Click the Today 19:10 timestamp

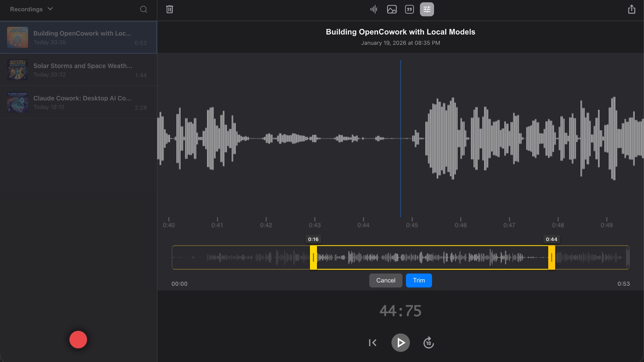click(x=49, y=107)
